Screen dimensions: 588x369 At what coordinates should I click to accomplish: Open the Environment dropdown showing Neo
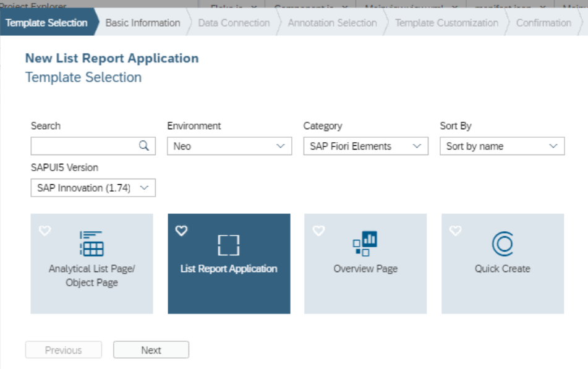[x=229, y=146]
